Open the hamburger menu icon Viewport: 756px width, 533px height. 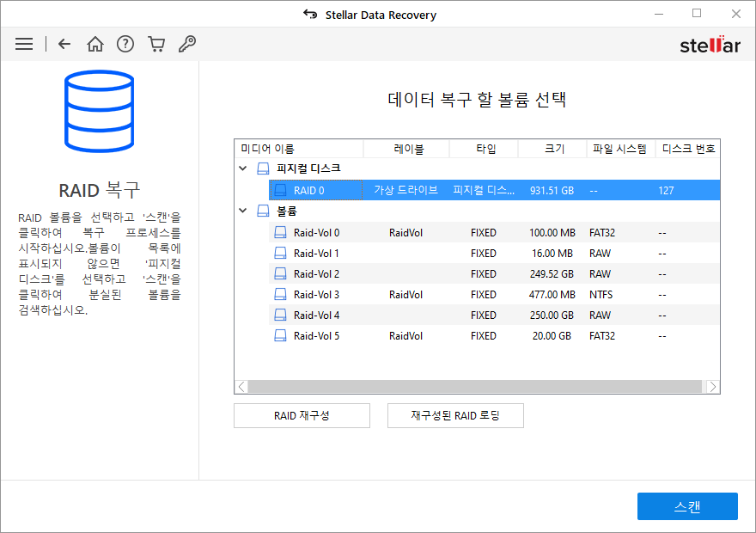tap(24, 44)
